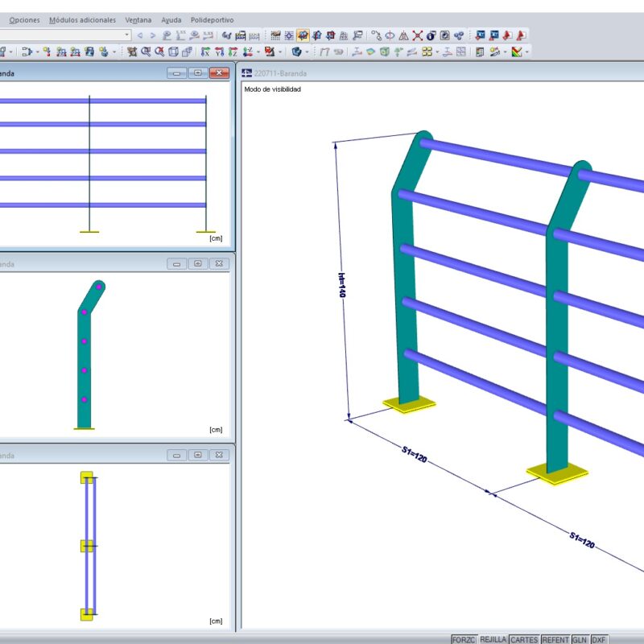The width and height of the screenshot is (644, 644).
Task: Select the yellow base plate of second post
Action: (557, 473)
